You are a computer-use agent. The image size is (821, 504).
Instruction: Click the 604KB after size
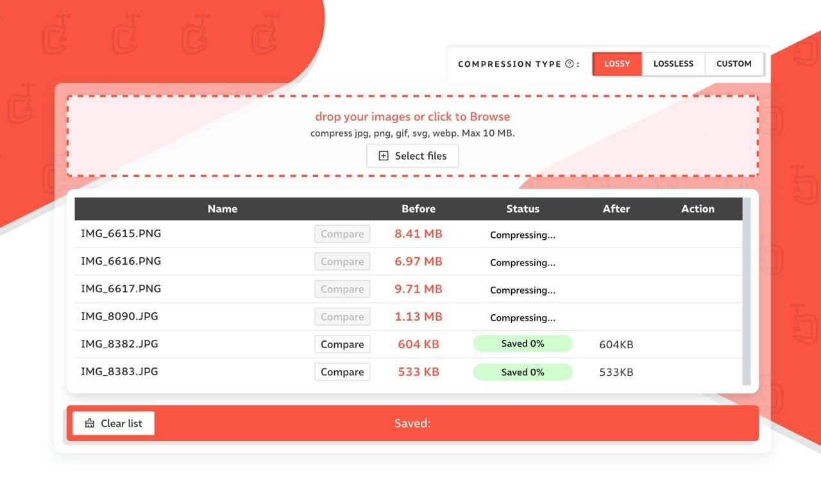(616, 344)
